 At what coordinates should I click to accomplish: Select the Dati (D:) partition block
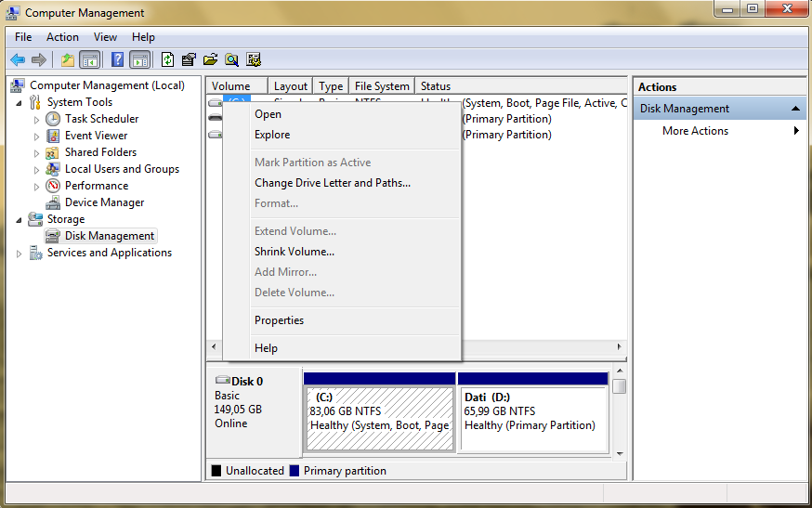[x=533, y=418]
